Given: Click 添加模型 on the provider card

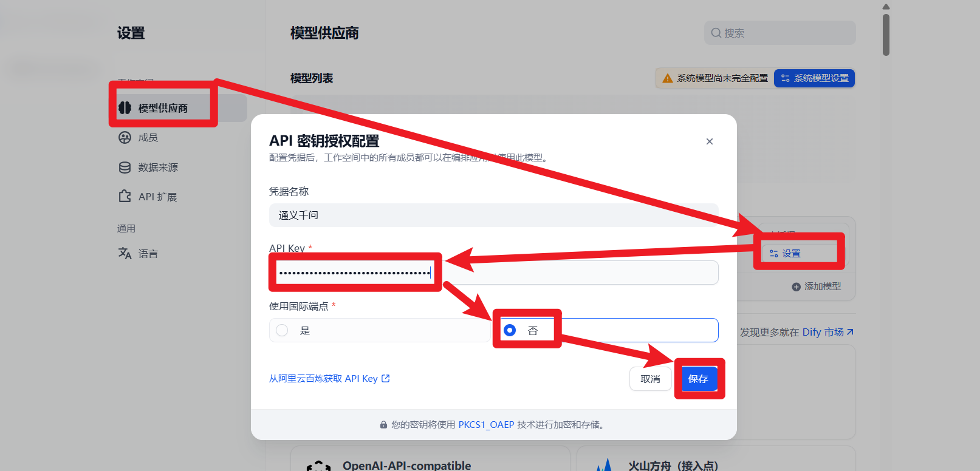Looking at the screenshot, I should pos(817,286).
